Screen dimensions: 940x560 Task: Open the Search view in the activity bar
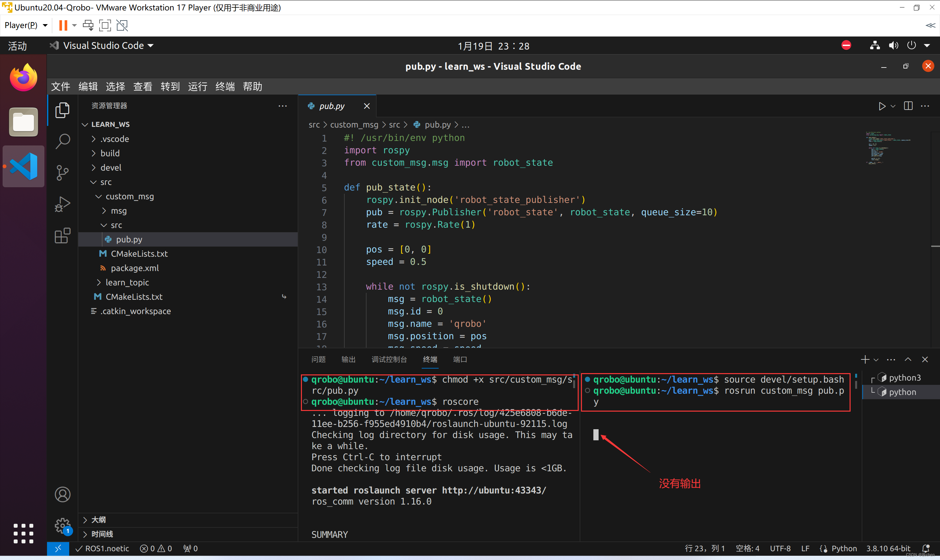(x=62, y=142)
